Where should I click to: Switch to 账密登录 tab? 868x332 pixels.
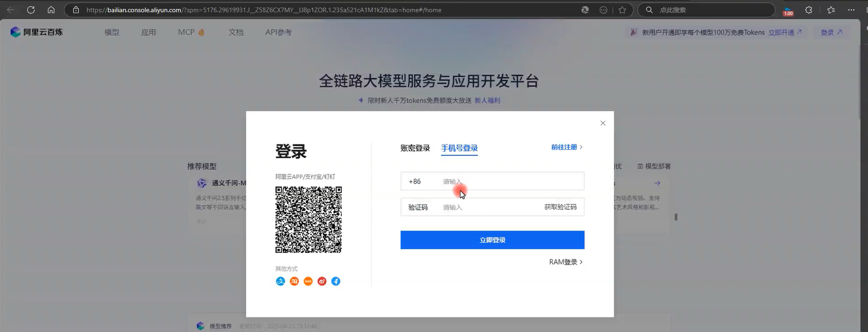[x=415, y=148]
